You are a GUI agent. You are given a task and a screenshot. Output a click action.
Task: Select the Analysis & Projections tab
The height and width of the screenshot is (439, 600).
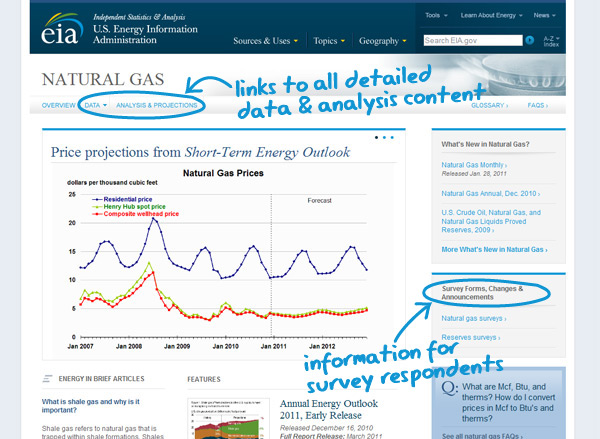[157, 105]
